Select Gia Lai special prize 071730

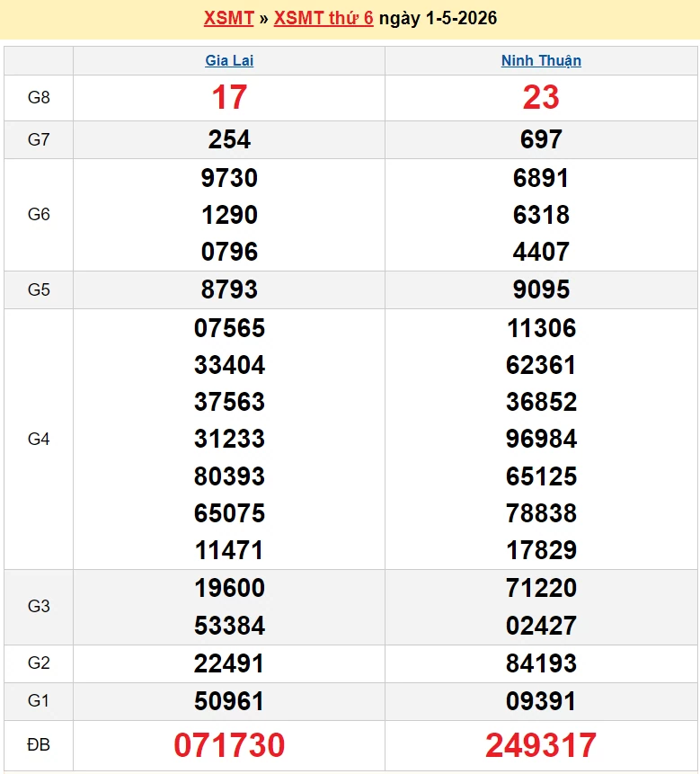229,745
